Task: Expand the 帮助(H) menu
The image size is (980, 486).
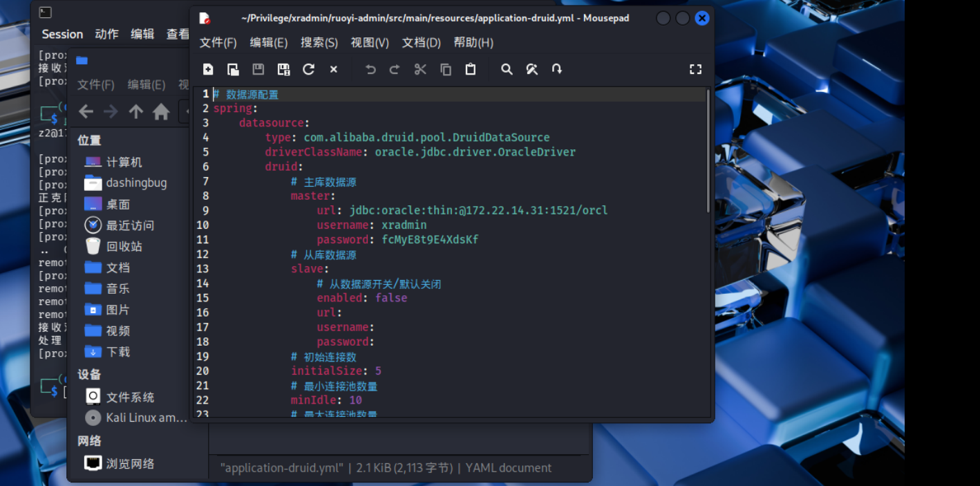Action: [x=473, y=43]
